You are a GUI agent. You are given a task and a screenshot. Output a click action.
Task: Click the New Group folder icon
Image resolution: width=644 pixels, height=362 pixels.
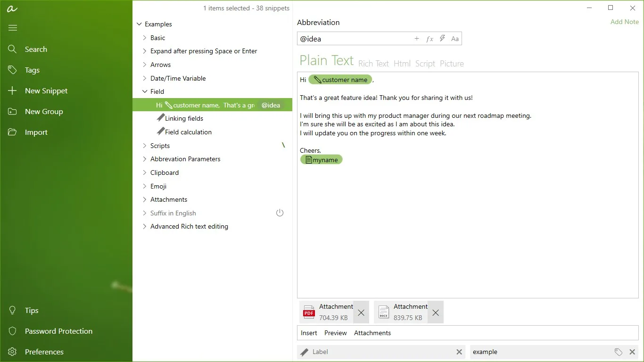pyautogui.click(x=13, y=111)
